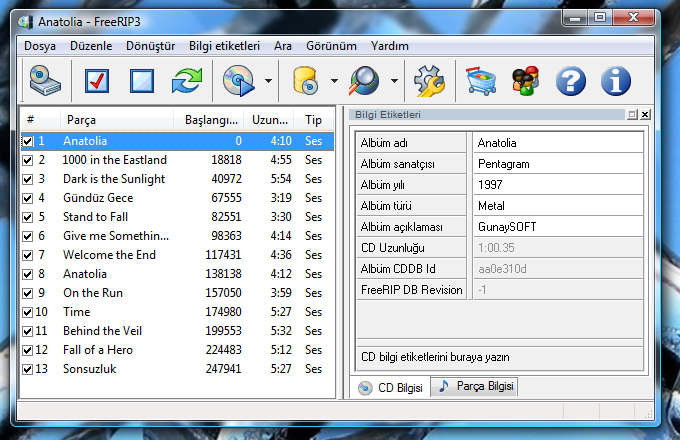Open the Yardım menu

coord(389,46)
